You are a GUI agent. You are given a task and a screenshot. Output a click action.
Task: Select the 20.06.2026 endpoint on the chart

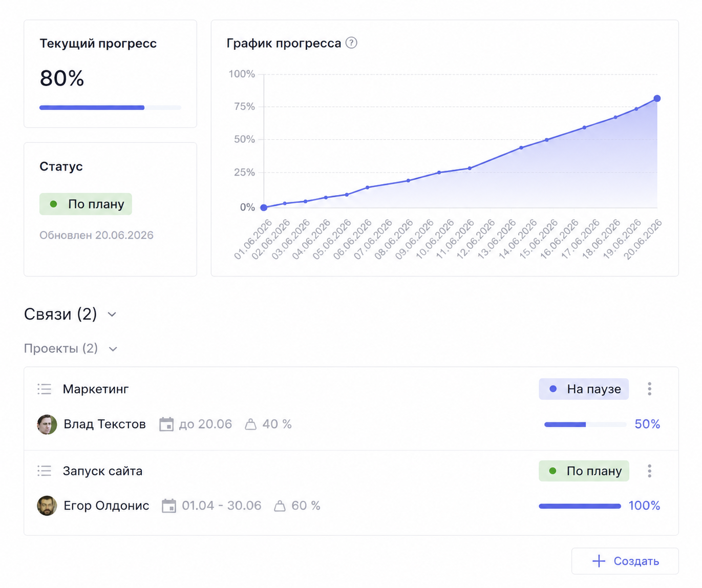[x=657, y=98]
